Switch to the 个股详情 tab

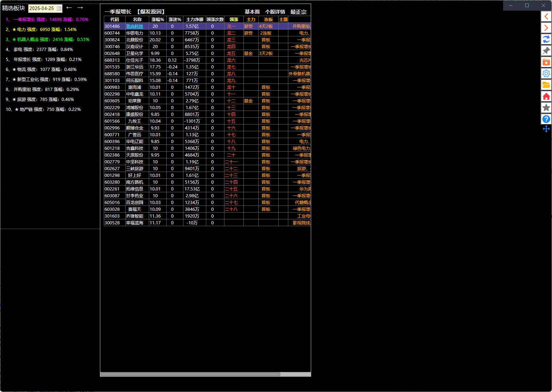[275, 12]
